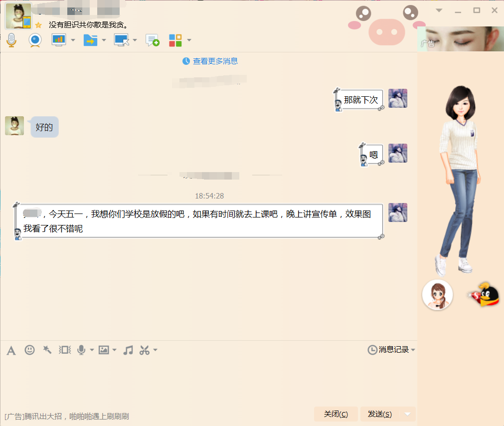Click the music note icon
The width and height of the screenshot is (504, 426).
point(128,350)
